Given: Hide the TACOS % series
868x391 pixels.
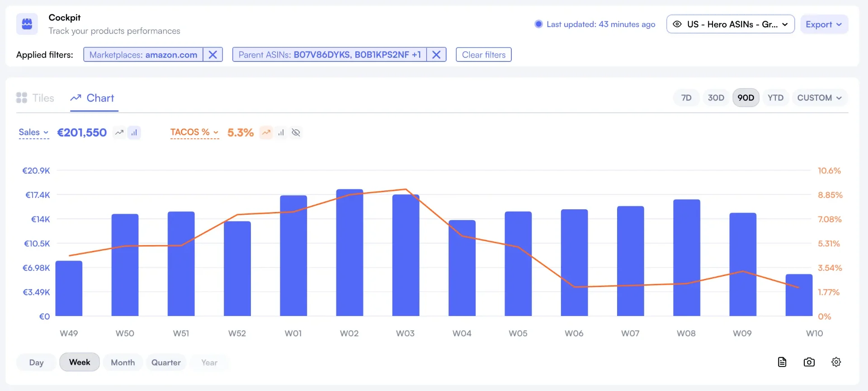Looking at the screenshot, I should (x=296, y=132).
